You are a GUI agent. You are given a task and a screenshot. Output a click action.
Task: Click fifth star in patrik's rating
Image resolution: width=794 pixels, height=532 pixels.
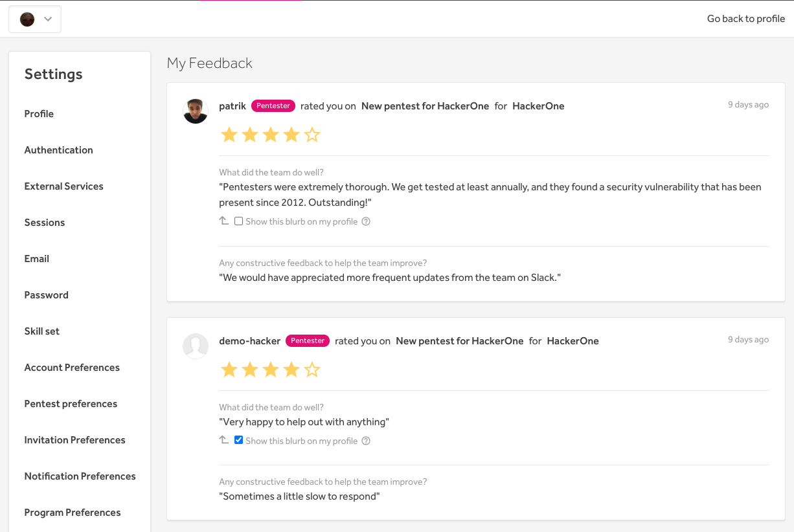[312, 135]
